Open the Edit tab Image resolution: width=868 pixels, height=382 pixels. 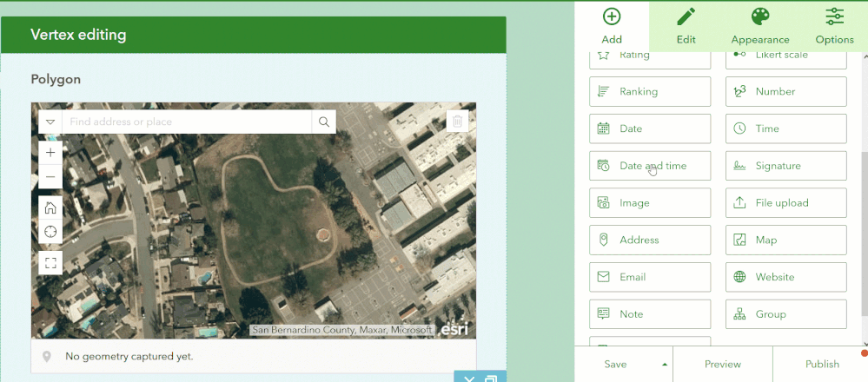686,26
